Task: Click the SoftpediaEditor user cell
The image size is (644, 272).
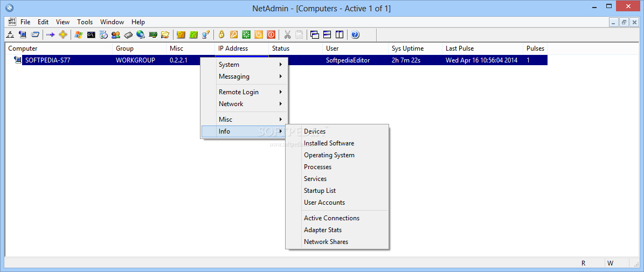Action: [x=348, y=60]
